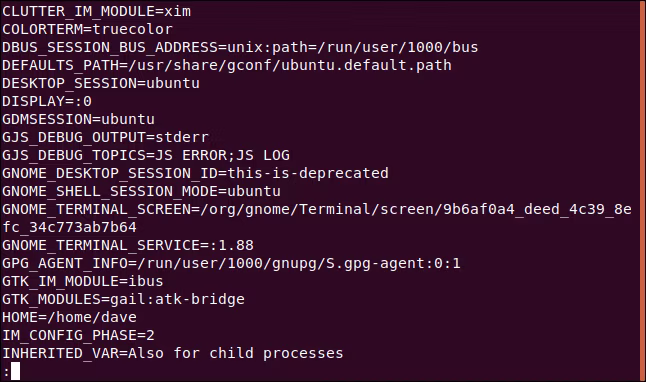Click the DEFAULTS_PATH gconf line
The image size is (646, 382).
(227, 66)
